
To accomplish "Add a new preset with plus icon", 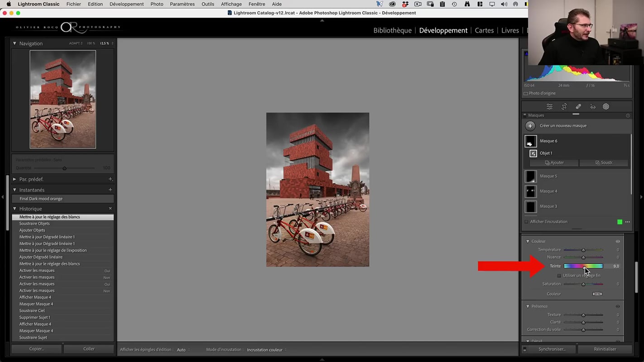I will coord(110,179).
